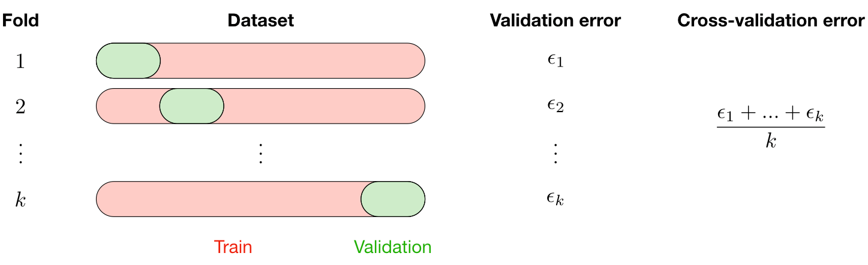Click the fold number 2 label
868x265 pixels.
pyautogui.click(x=20, y=106)
